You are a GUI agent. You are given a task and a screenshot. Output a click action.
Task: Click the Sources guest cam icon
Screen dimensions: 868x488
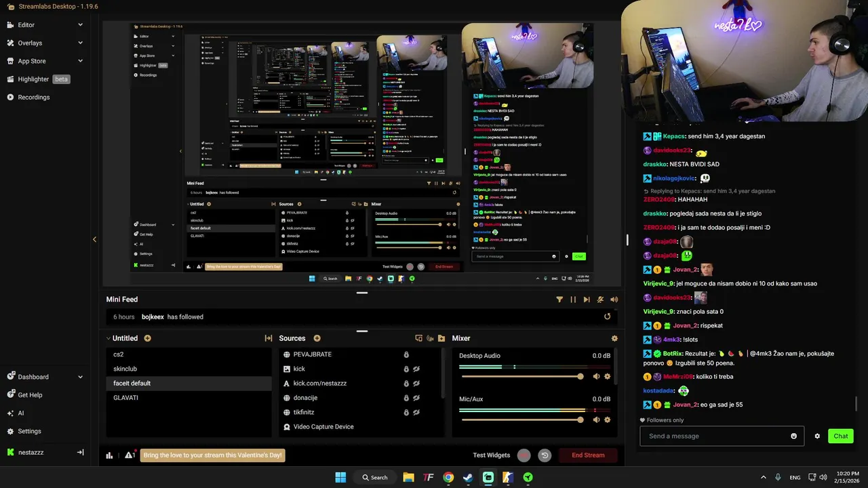pos(430,338)
